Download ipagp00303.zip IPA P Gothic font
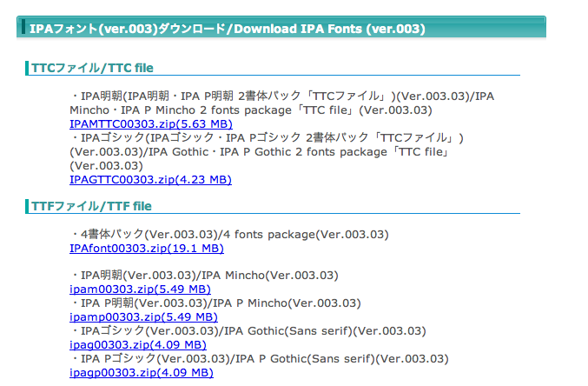588x386 pixels. tap(142, 372)
